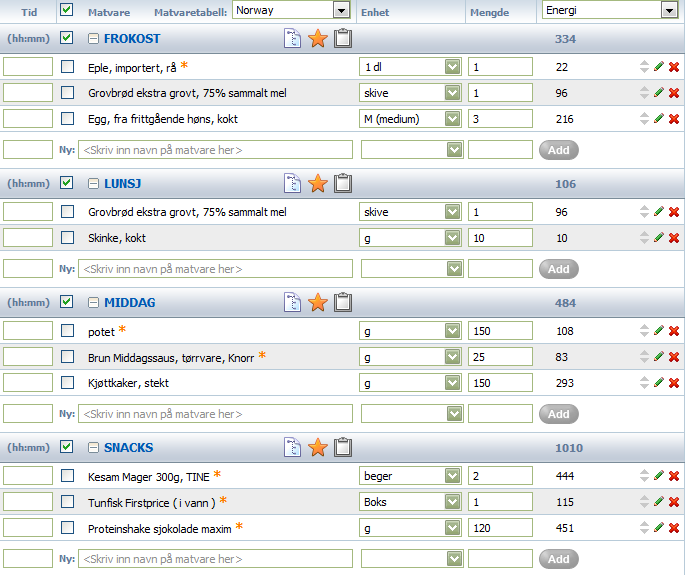The image size is (689, 575).
Task: Tick the checkbox next to Skinke, kokt
Action: click(x=67, y=238)
